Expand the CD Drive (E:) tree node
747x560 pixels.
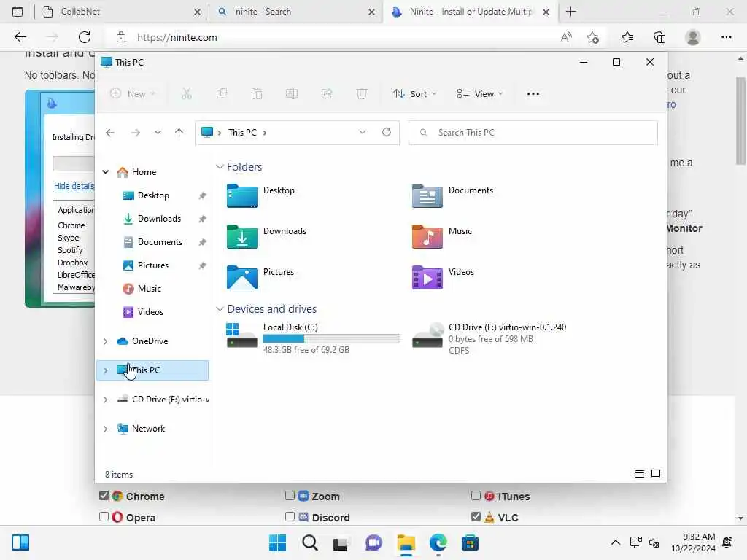(x=106, y=400)
